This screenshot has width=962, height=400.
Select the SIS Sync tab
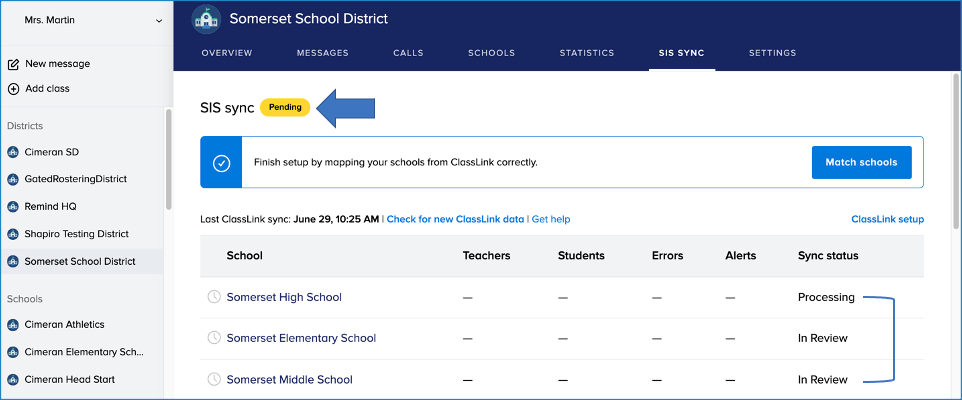pos(682,53)
